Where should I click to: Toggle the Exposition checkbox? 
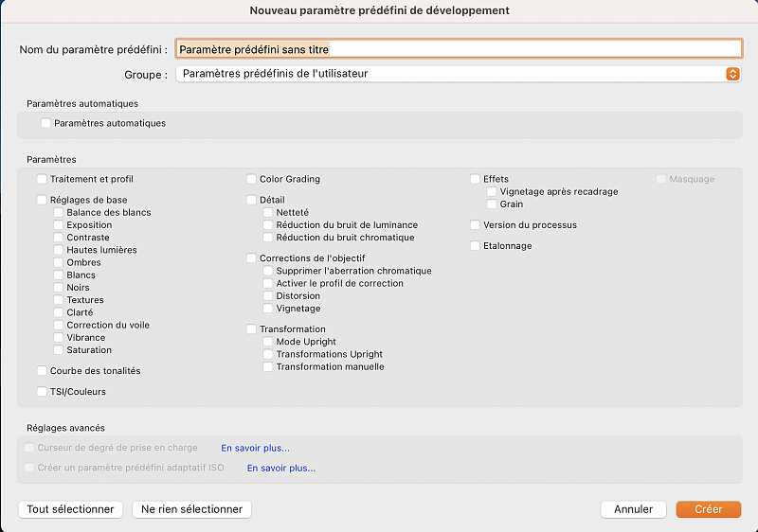[x=59, y=225]
